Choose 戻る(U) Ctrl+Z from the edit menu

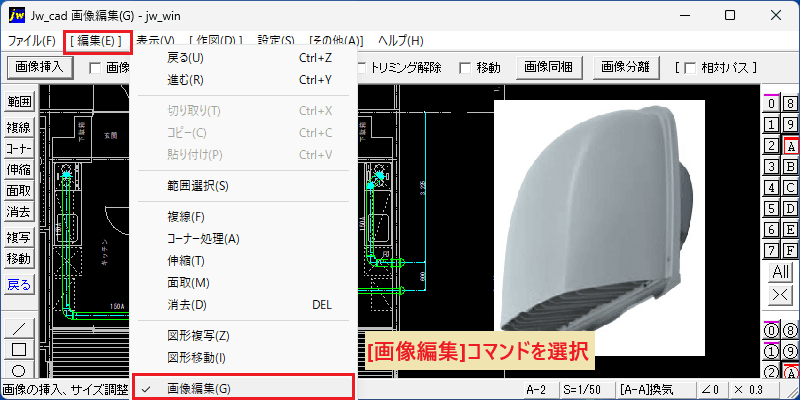click(x=244, y=58)
